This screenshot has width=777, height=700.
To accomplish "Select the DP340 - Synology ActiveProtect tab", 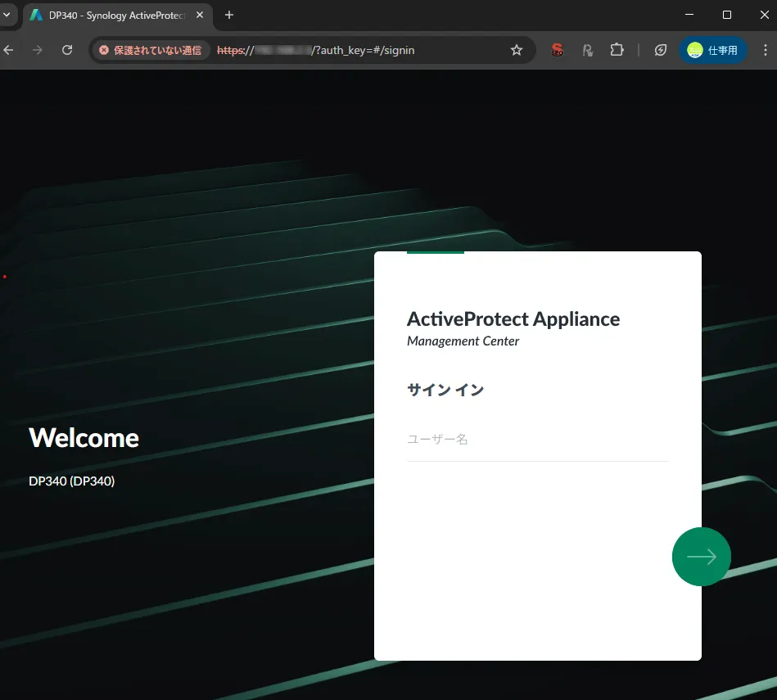I will pyautogui.click(x=117, y=16).
